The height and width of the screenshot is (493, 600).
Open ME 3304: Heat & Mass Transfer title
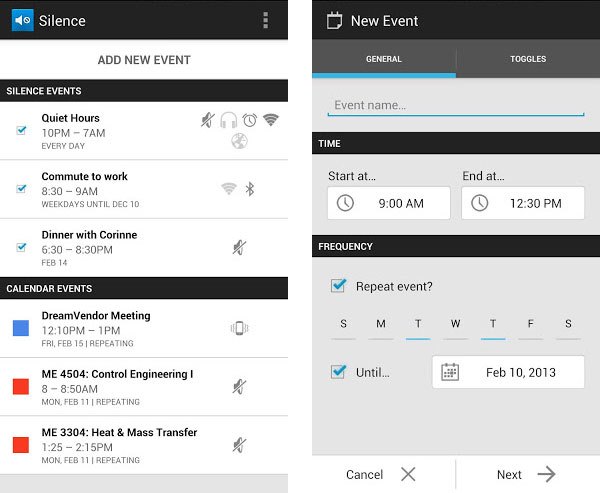119,433
